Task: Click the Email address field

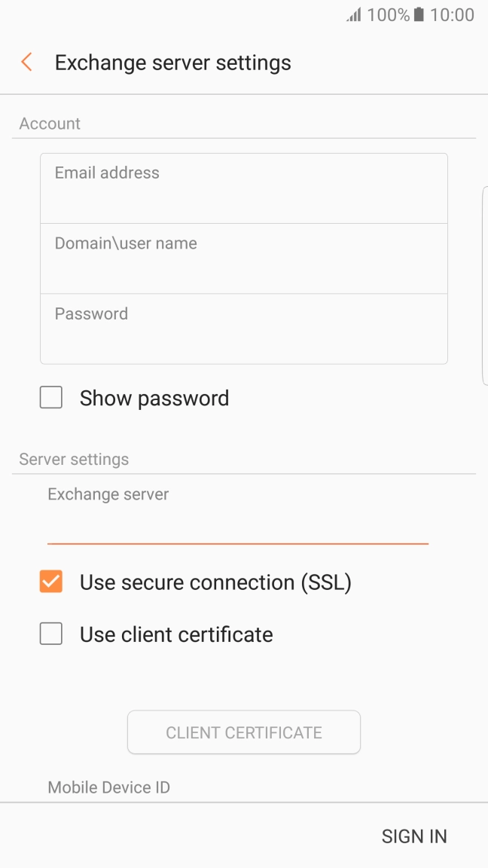Action: click(x=244, y=187)
